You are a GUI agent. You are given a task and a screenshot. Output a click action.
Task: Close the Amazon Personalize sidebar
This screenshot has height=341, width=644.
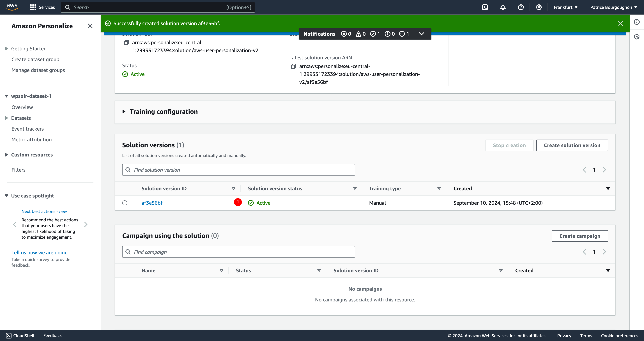(90, 26)
